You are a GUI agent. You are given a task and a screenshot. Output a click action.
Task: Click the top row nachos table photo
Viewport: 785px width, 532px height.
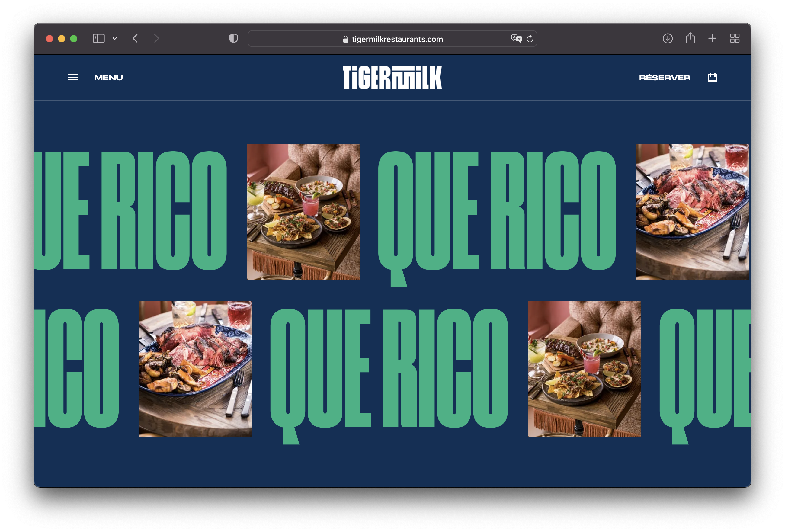(x=303, y=211)
